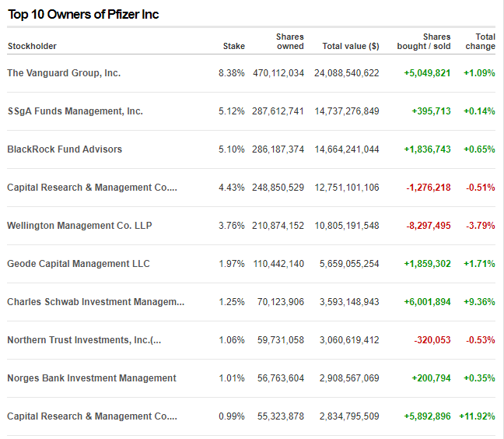Viewport: 504px width, 439px height.
Task: Click Wellington Management Co. LLP
Action: click(79, 226)
